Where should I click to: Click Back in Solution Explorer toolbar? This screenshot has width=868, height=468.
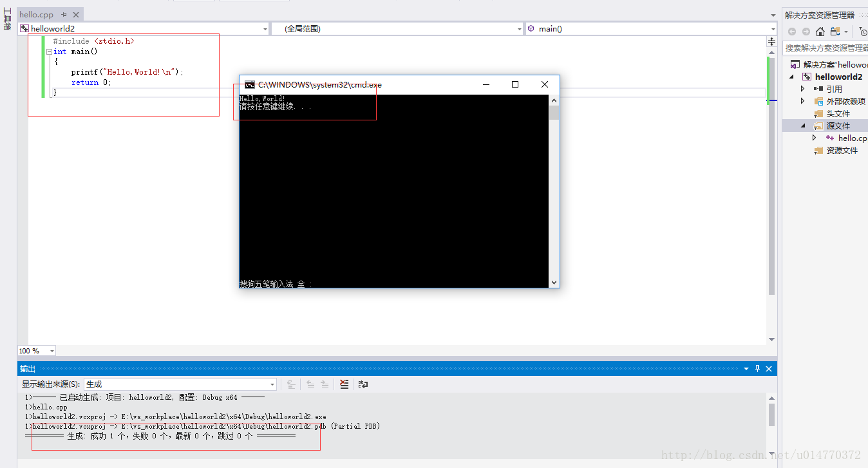click(792, 32)
